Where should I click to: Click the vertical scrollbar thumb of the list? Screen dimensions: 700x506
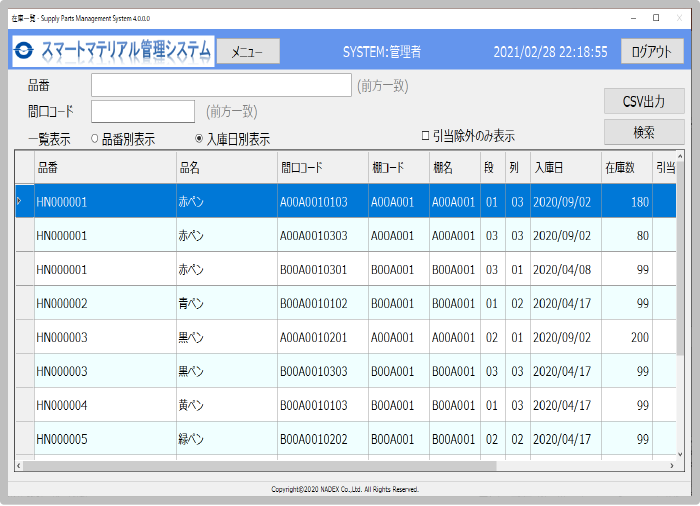point(680,259)
